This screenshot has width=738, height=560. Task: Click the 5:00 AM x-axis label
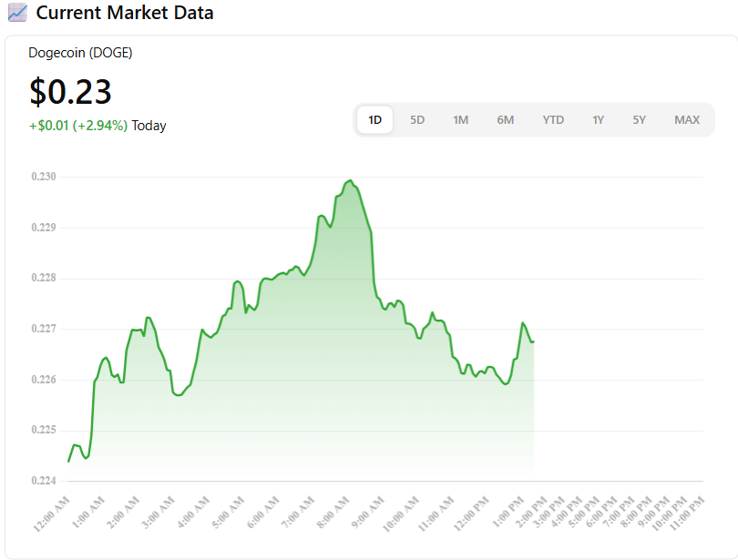click(x=228, y=513)
